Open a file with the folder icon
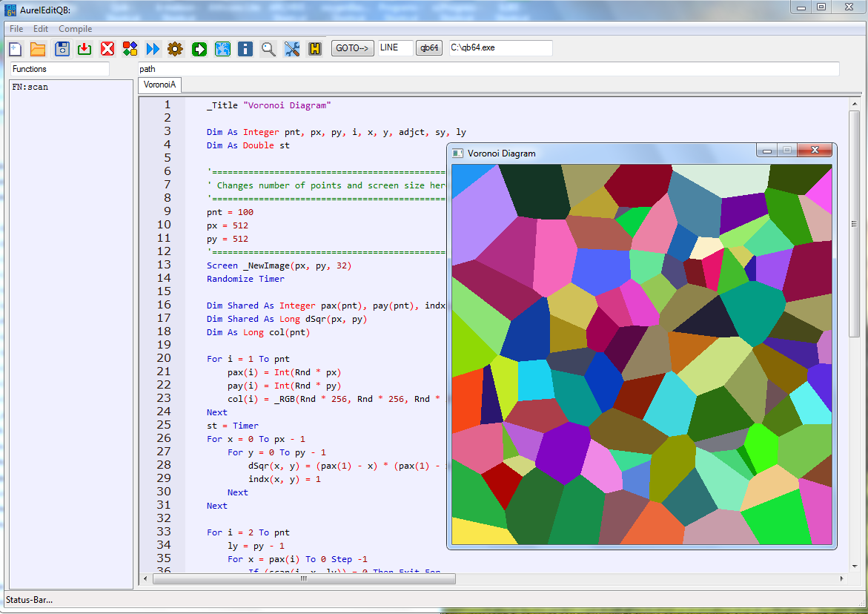 point(38,49)
